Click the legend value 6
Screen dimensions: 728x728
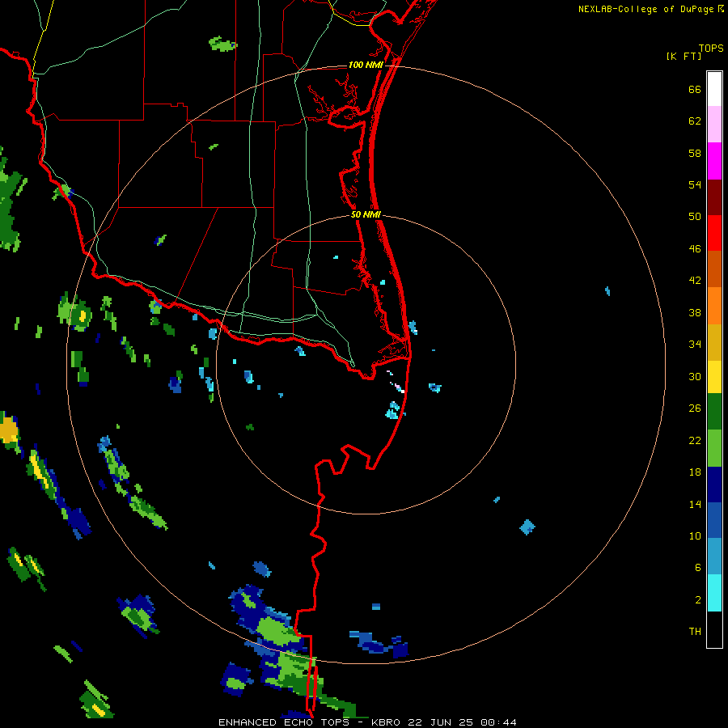698,568
